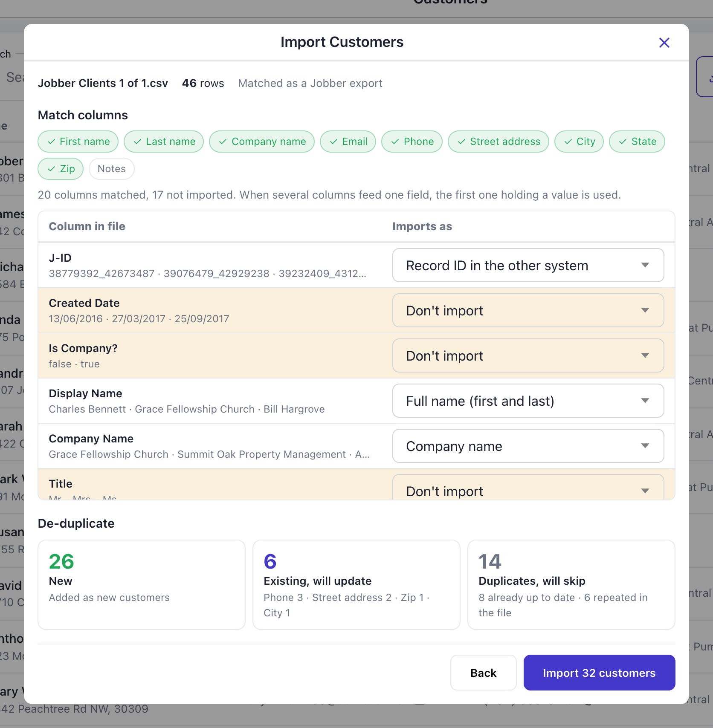713x728 pixels.
Task: Click the Created Date sample values text
Action: click(x=139, y=319)
